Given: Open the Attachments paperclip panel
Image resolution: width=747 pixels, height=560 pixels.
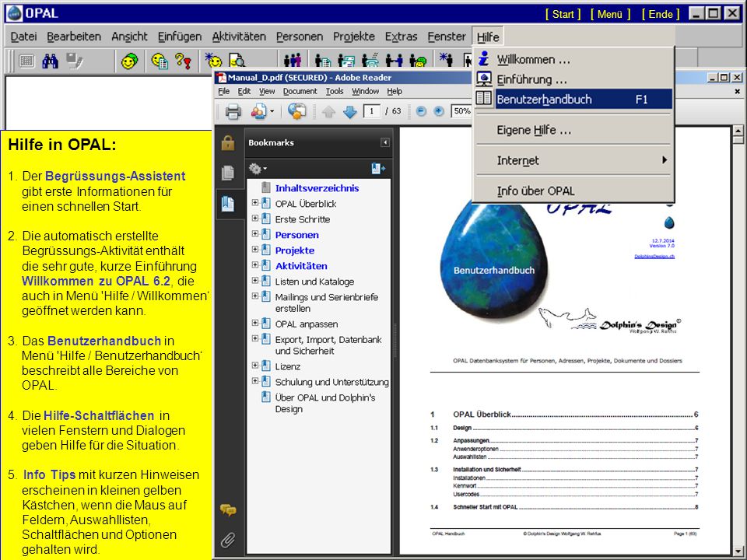Looking at the screenshot, I should 228,540.
